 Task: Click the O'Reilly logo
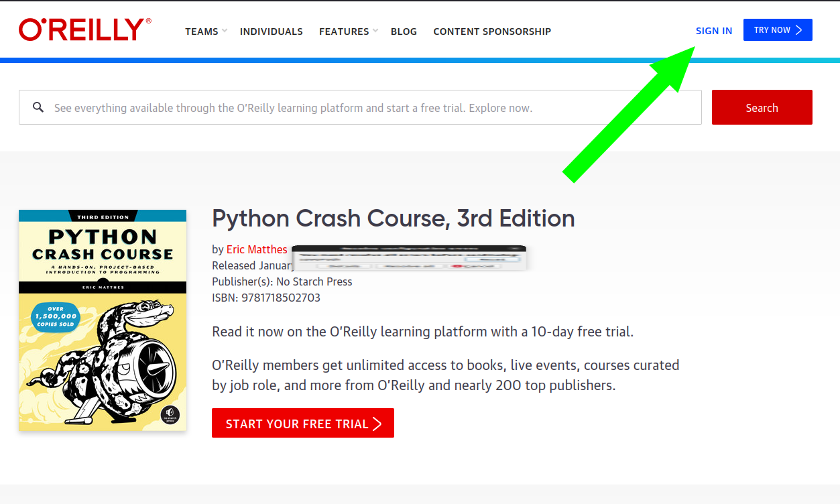85,30
